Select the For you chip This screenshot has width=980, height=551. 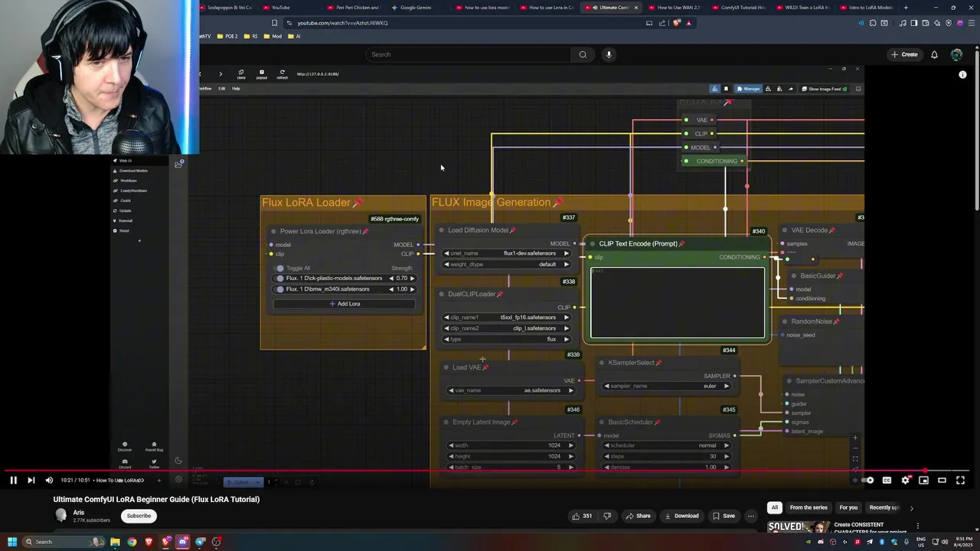848,507
